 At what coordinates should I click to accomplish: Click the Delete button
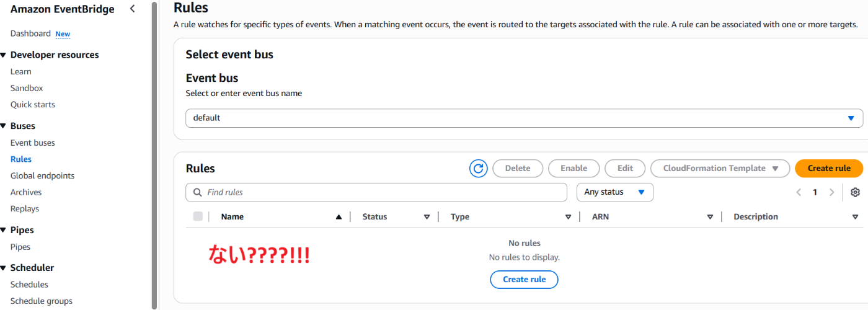point(518,168)
